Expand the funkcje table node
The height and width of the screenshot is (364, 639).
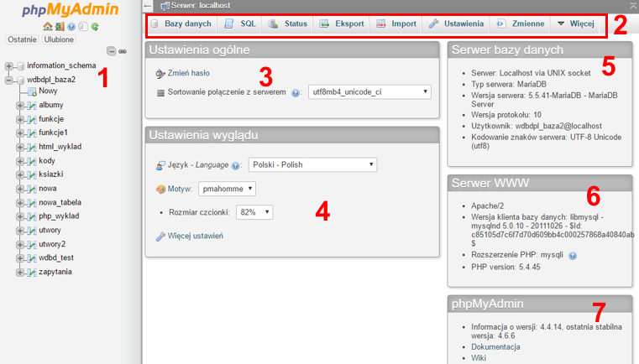pyautogui.click(x=19, y=120)
